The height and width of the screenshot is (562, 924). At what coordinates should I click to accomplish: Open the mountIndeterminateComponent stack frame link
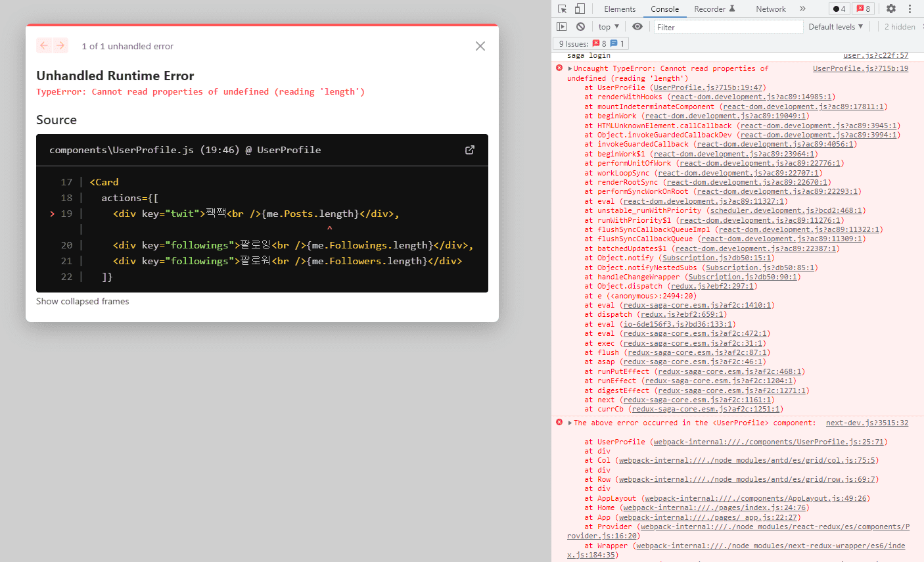(x=802, y=106)
